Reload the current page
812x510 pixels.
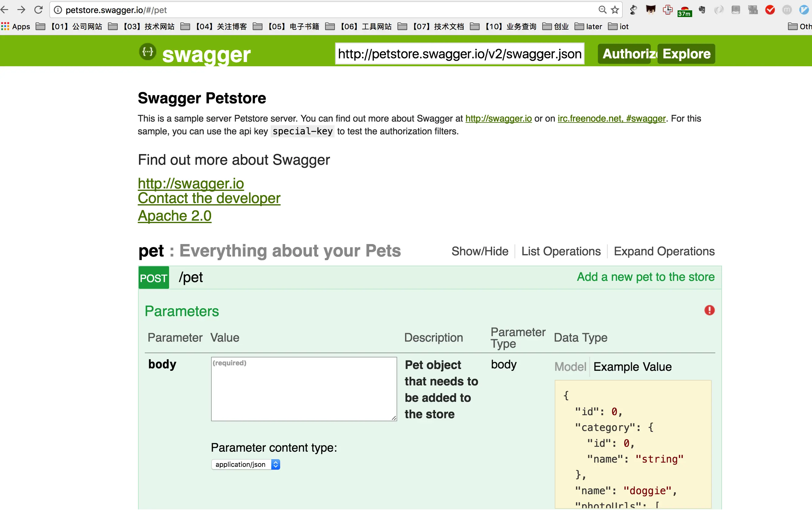pyautogui.click(x=38, y=10)
